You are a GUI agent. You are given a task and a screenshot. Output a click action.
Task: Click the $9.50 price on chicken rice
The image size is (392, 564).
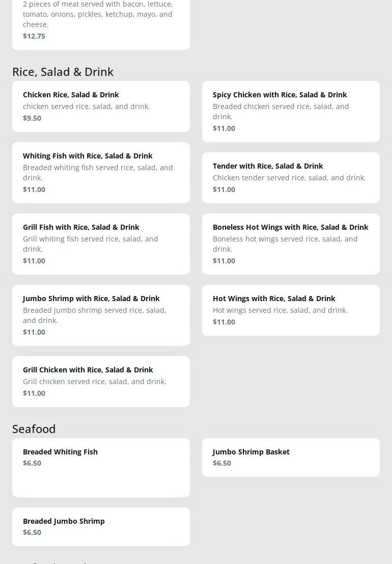click(x=32, y=118)
